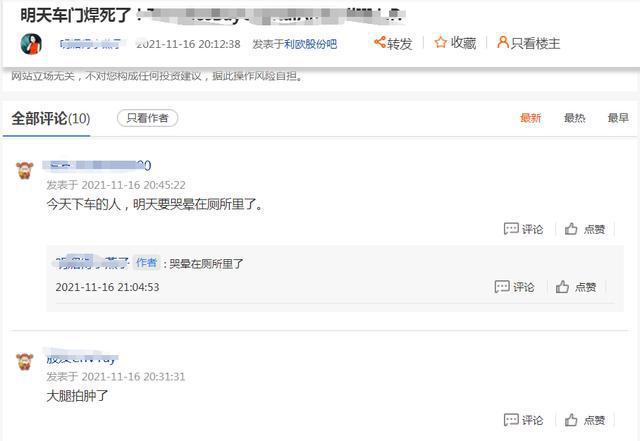Open author username in the nested reply
This screenshot has width=640, height=441.
pyautogui.click(x=92, y=263)
